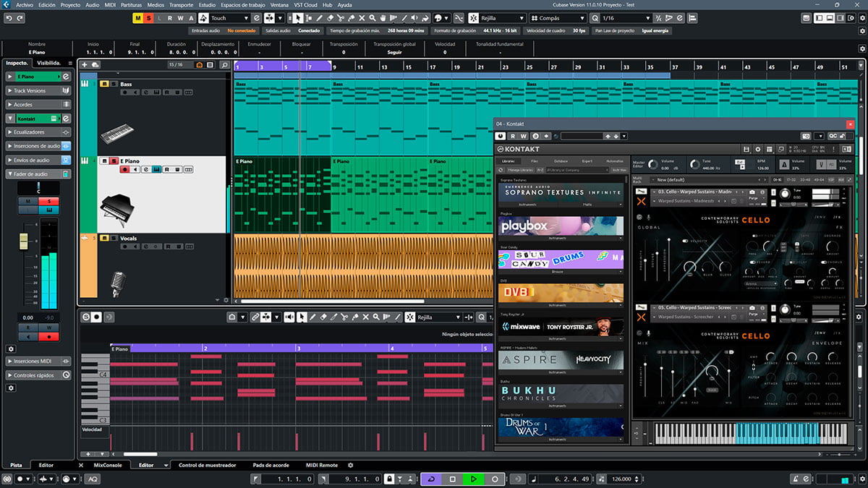Expand the Ecualizadores inspector section
868x488 pixels.
click(39, 132)
